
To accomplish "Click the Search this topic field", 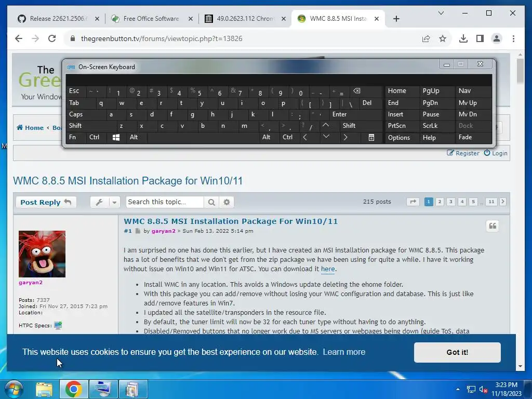I will click(165, 202).
